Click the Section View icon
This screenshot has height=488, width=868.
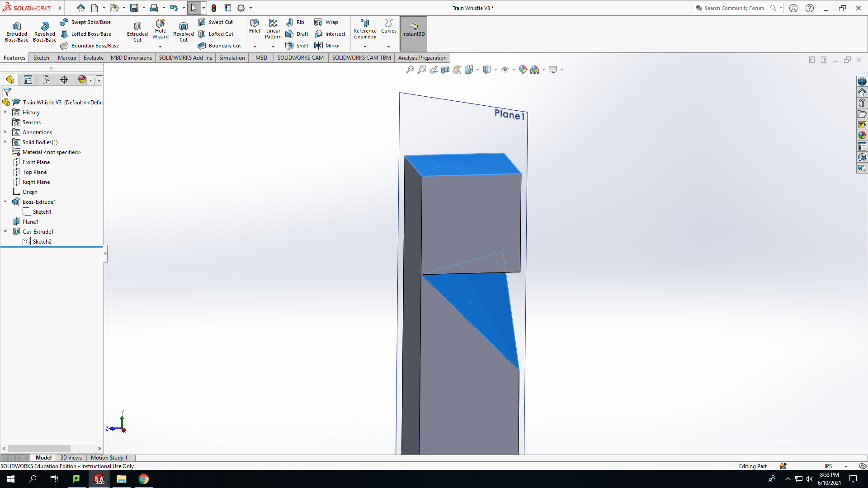[445, 70]
